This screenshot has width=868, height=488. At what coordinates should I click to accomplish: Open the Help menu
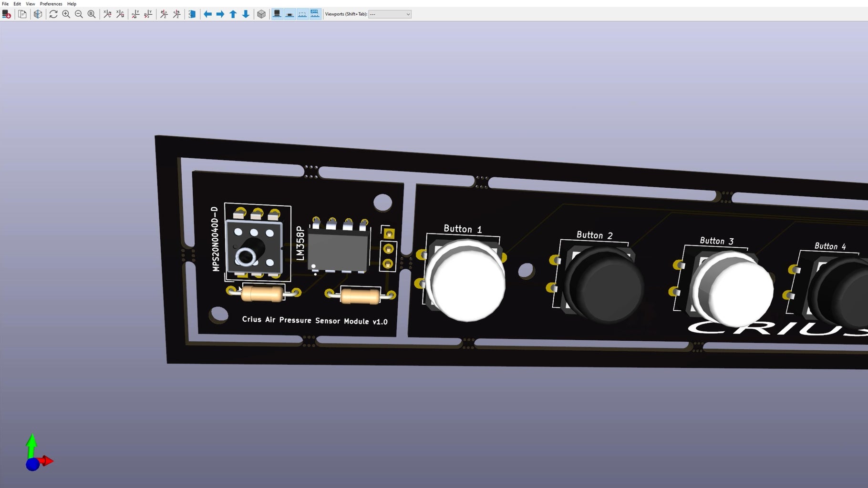tap(72, 4)
